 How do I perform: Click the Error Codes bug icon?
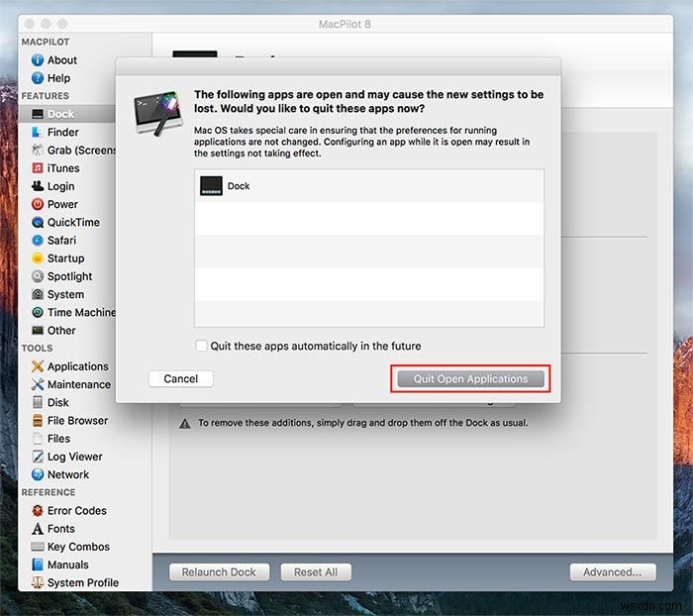click(38, 510)
